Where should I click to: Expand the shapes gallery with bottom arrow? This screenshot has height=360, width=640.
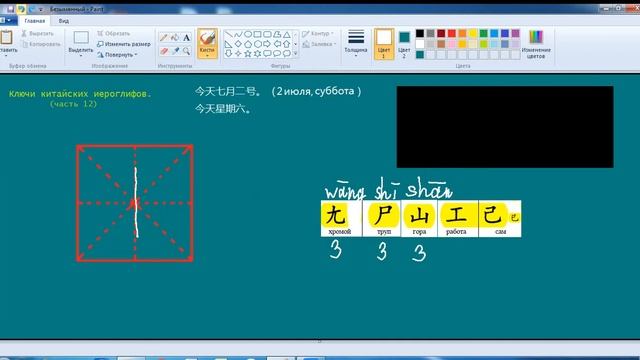(296, 53)
